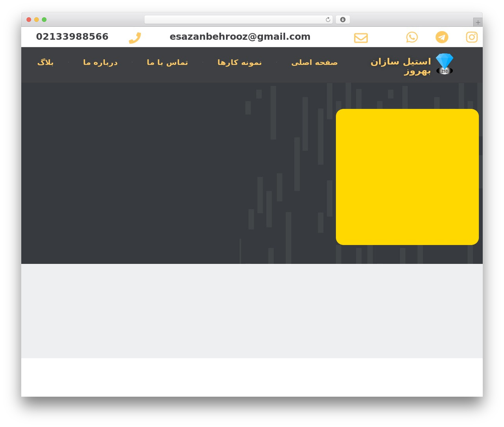Minimize the window with yellow button

37,20
